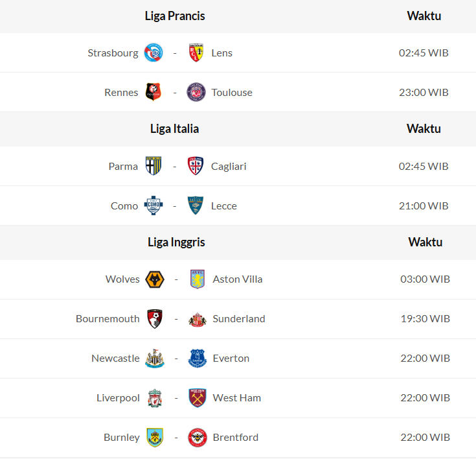Click the Toulouse team logo
Viewport: 476px width, 459px height.
196,92
